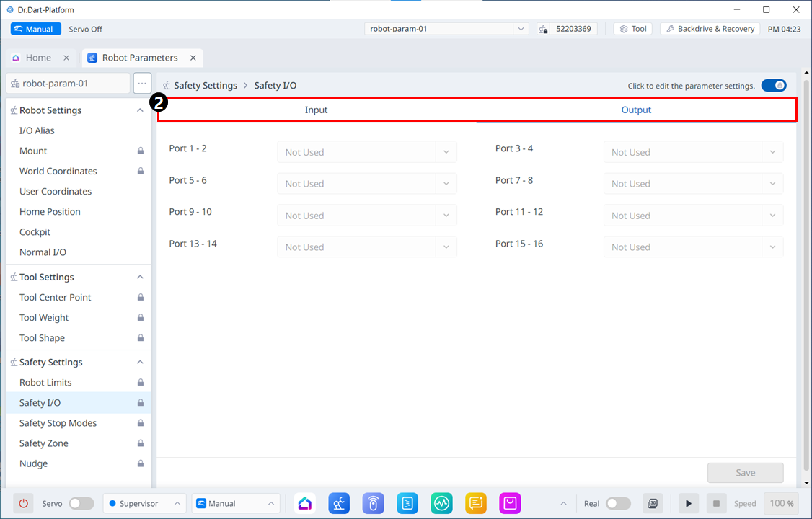Open the Supervisor role dropdown
This screenshot has width=812, height=519.
[144, 503]
